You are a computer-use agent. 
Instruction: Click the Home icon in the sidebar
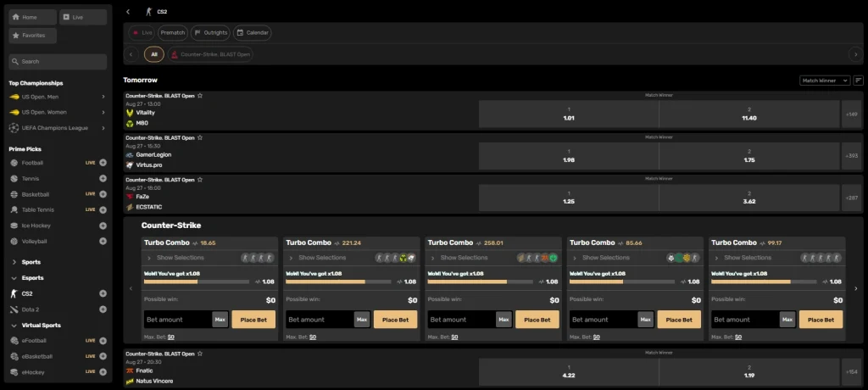(16, 17)
